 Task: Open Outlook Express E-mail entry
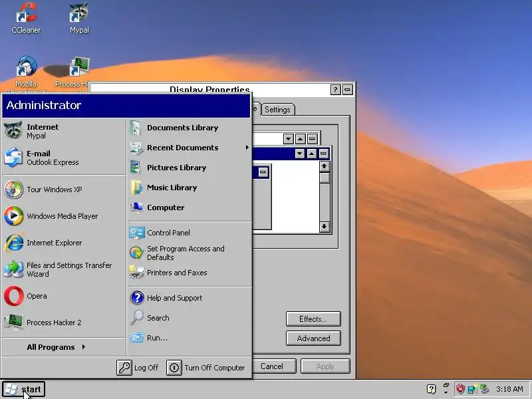coord(64,158)
